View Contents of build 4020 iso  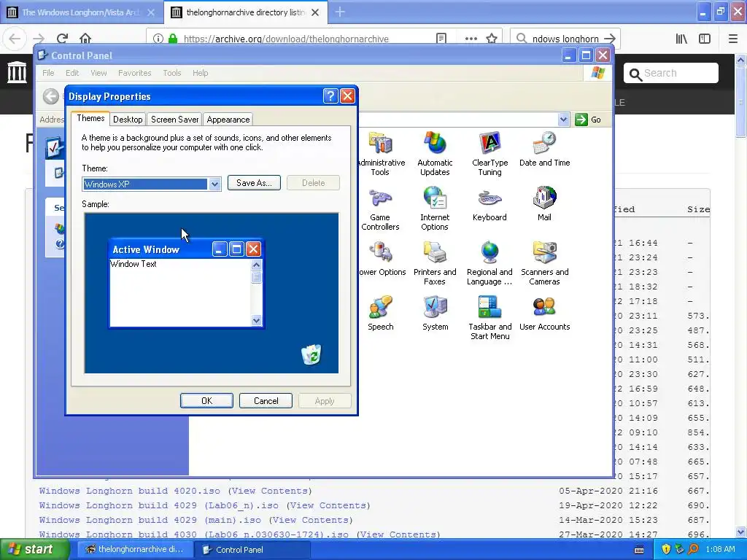270,491
